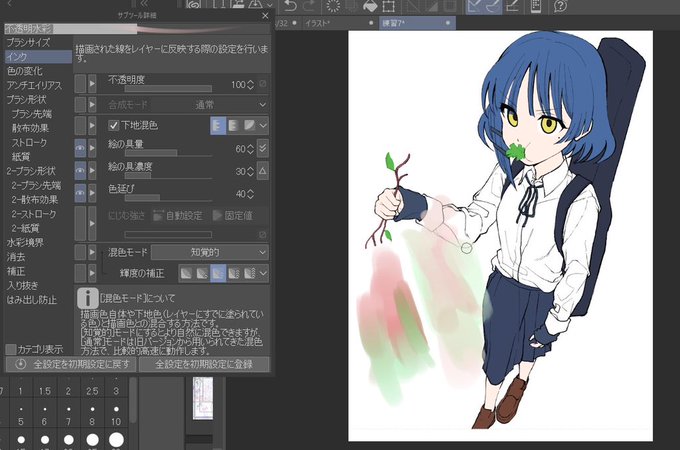Select first 輝度の補正 option icon
The image size is (680, 450).
(186, 274)
